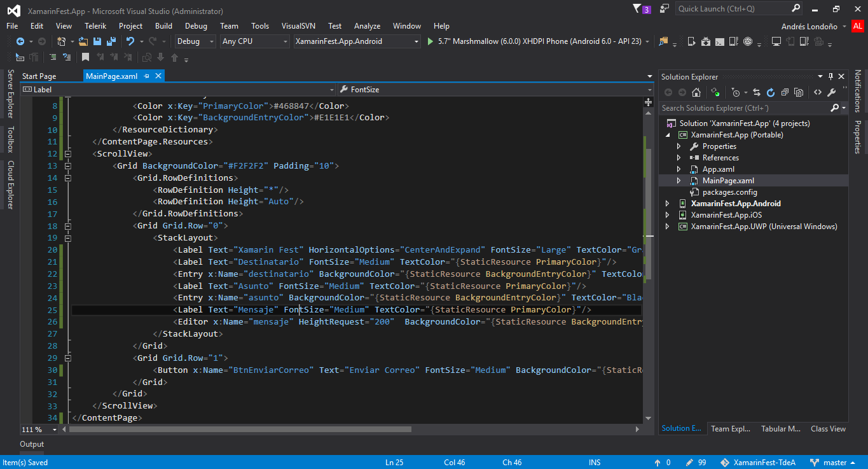Screen dimensions: 868x469
Task: Click the editor split handle above the scrollbar
Action: (x=649, y=102)
